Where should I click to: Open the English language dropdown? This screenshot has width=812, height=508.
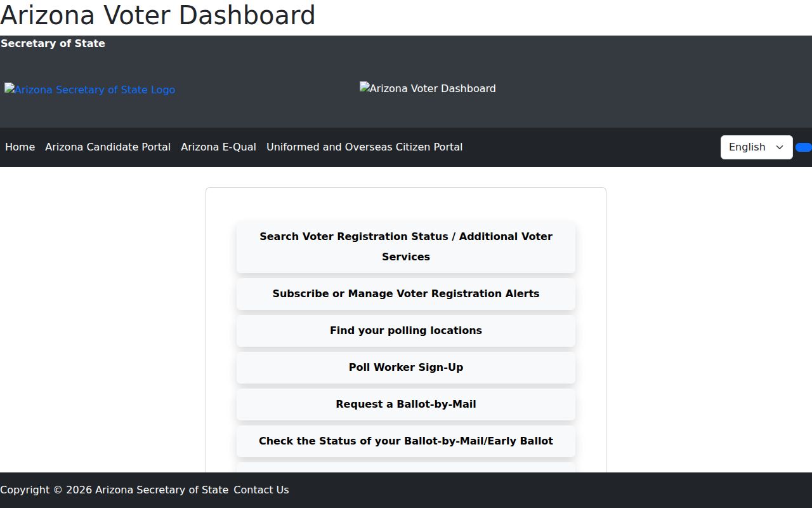pos(756,147)
